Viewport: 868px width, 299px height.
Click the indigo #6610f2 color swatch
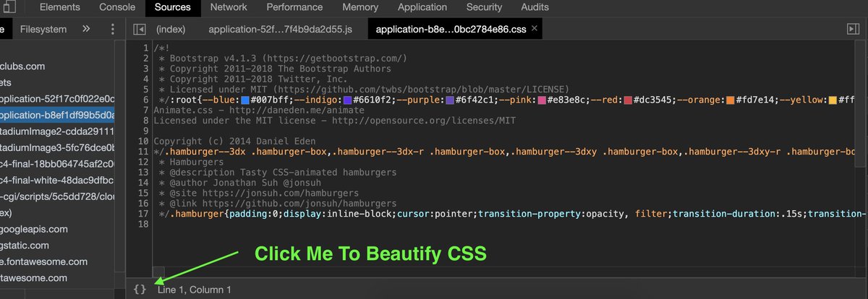[x=348, y=99]
